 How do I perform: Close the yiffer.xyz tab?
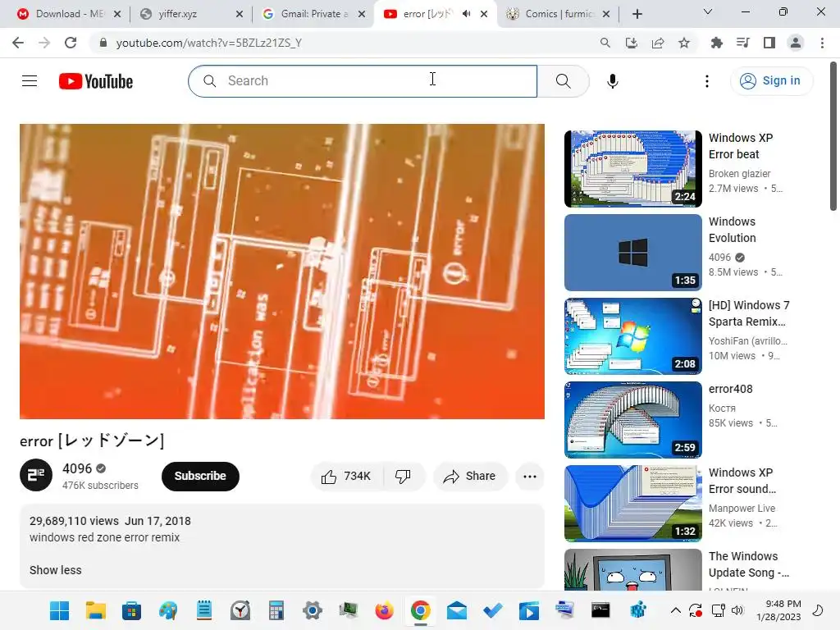(x=240, y=14)
